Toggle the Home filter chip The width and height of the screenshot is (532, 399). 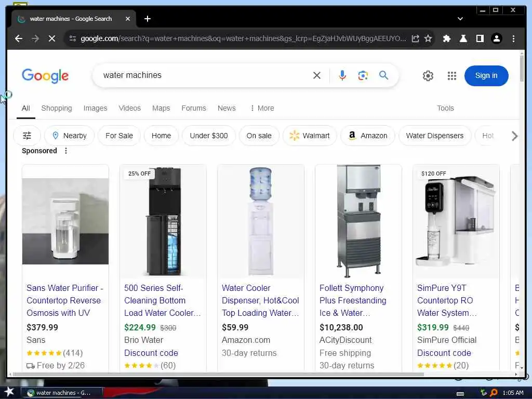click(161, 136)
